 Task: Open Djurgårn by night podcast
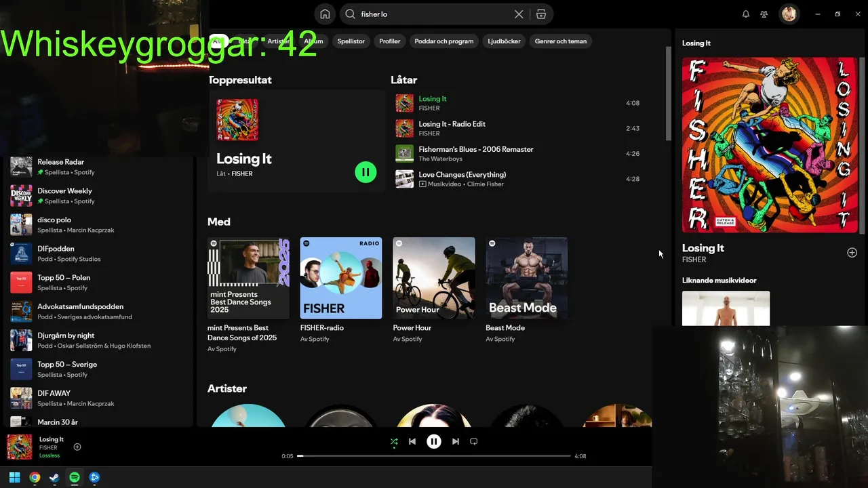coord(98,340)
